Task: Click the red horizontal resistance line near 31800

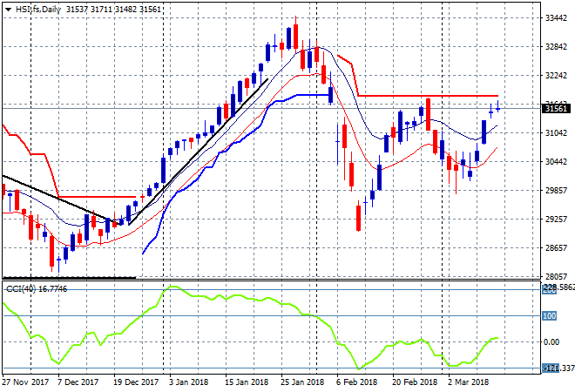Action: tap(428, 96)
